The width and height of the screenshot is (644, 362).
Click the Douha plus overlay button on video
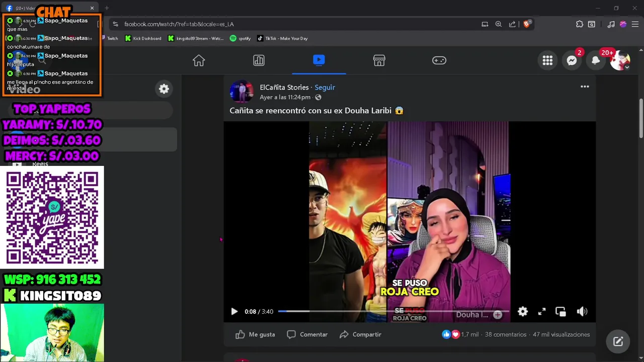pos(498,315)
